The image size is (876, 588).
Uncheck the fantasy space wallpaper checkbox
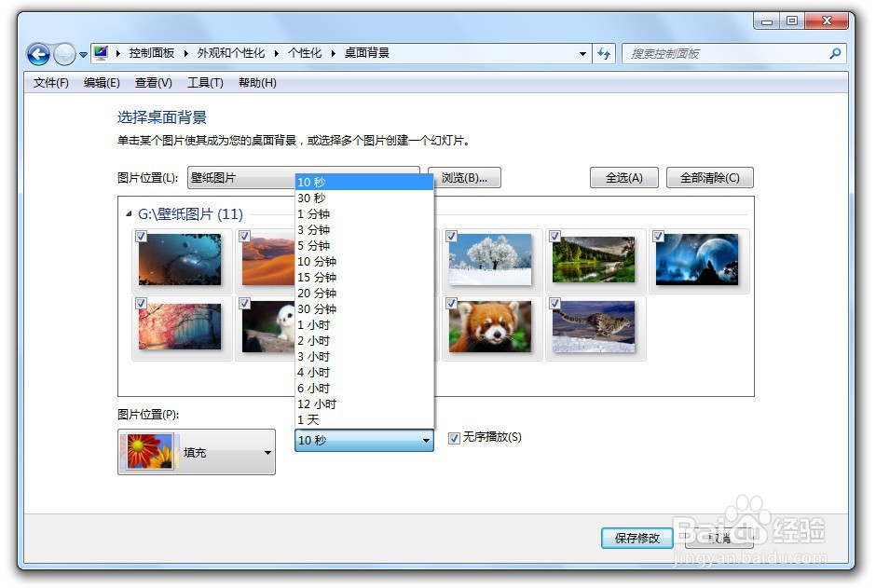(142, 236)
